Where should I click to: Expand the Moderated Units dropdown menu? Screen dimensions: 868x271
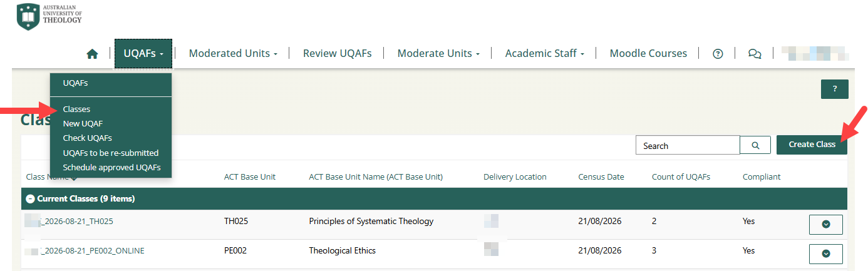(233, 54)
